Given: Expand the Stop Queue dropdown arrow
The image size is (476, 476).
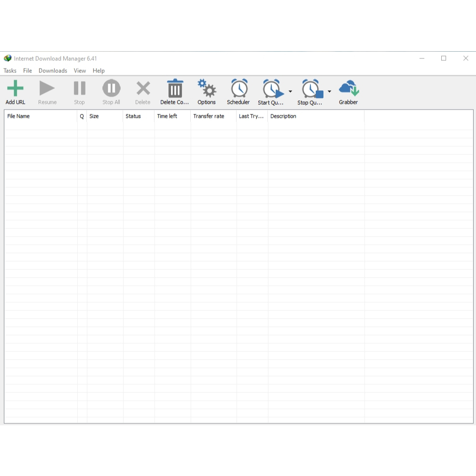Looking at the screenshot, I should click(330, 91).
